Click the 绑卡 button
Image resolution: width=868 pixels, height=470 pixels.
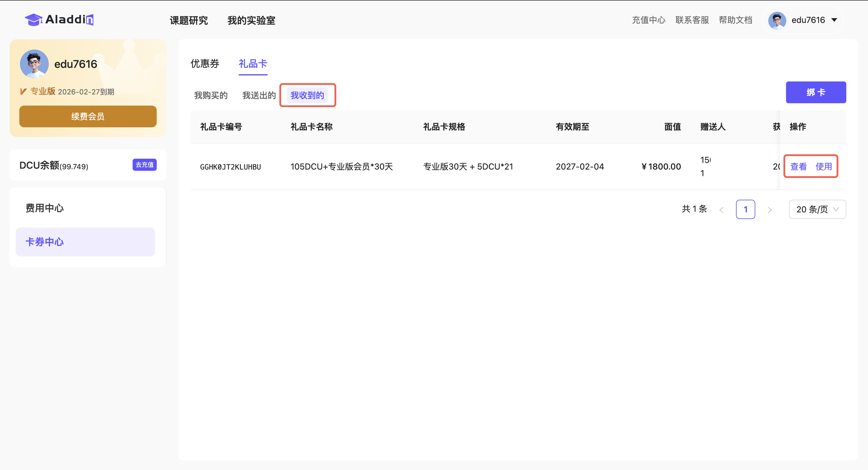816,92
